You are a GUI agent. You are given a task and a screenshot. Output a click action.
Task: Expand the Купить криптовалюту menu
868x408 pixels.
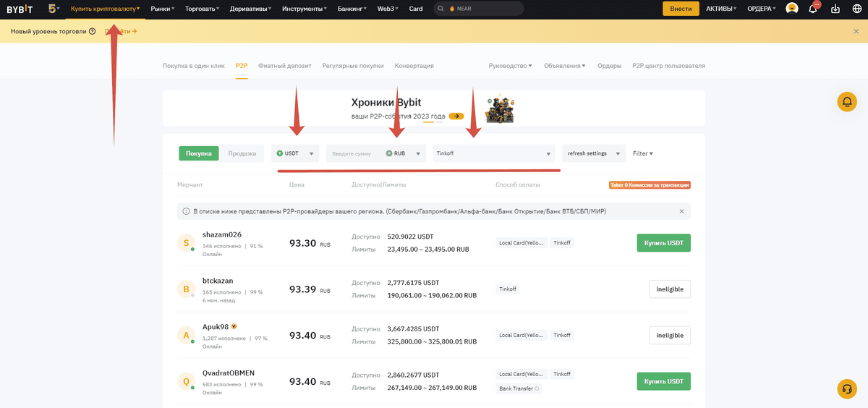[x=106, y=9]
